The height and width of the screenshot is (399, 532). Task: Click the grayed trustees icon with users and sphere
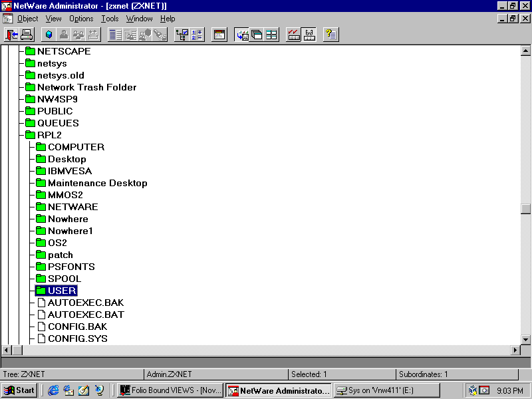145,35
